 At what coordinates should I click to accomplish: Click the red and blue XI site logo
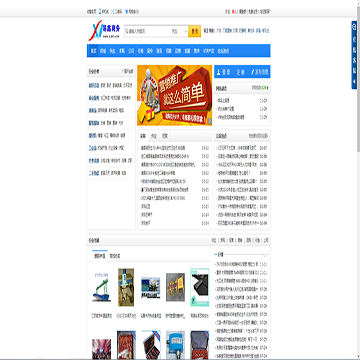click(104, 31)
